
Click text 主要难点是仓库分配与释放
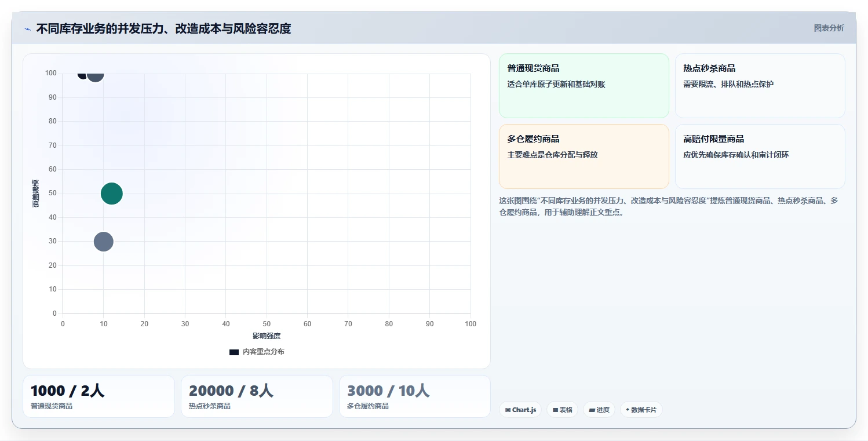552,155
